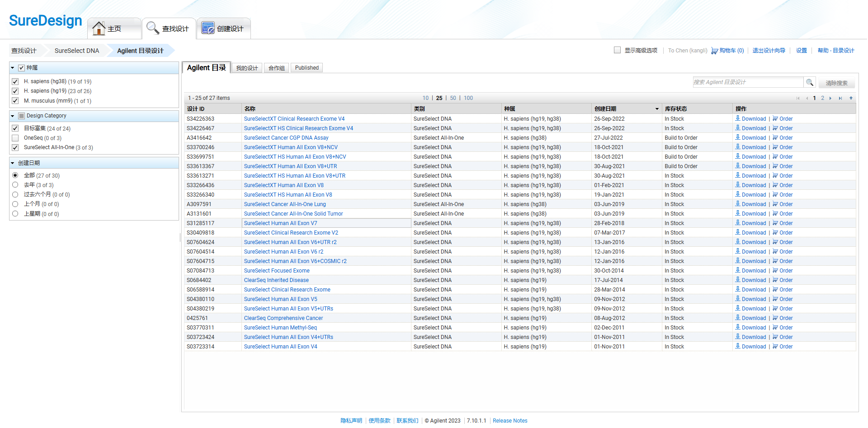Sort by the 创建日期 column arrow
868x428 pixels.
tap(657, 109)
